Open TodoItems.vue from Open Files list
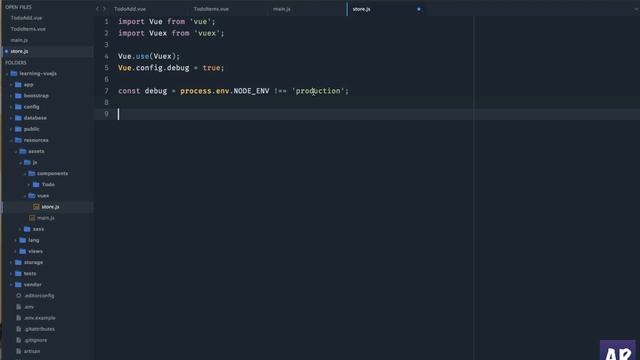 [x=28, y=29]
